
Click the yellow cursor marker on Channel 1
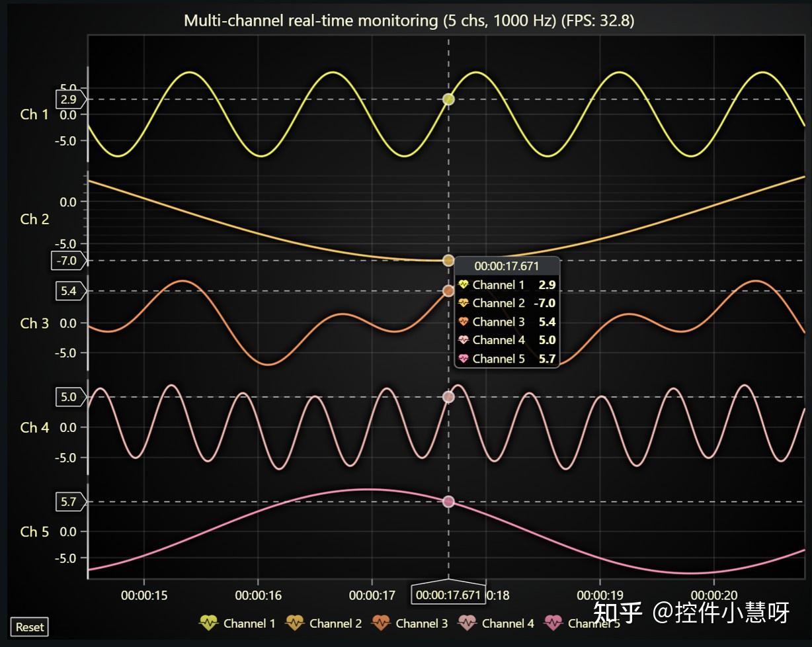[x=448, y=99]
